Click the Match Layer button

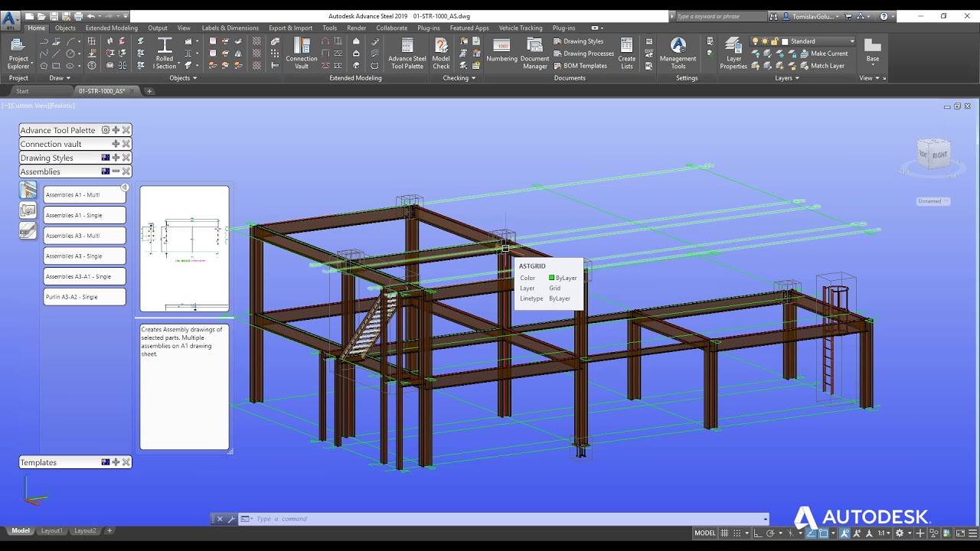[822, 66]
